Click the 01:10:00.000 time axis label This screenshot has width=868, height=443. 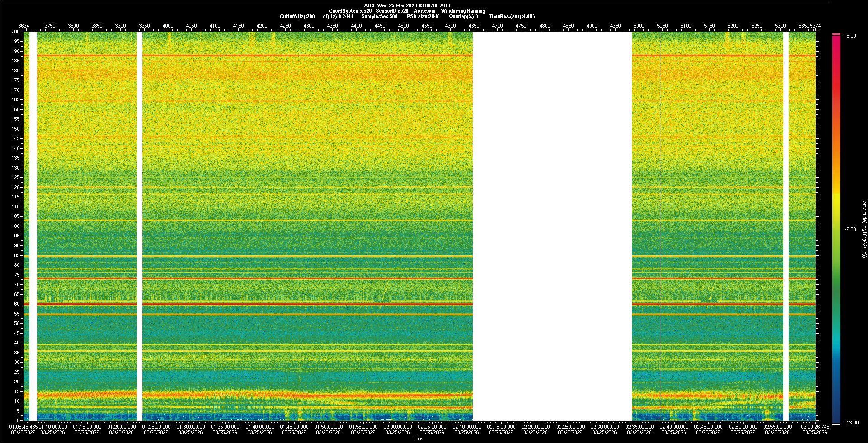click(x=53, y=426)
